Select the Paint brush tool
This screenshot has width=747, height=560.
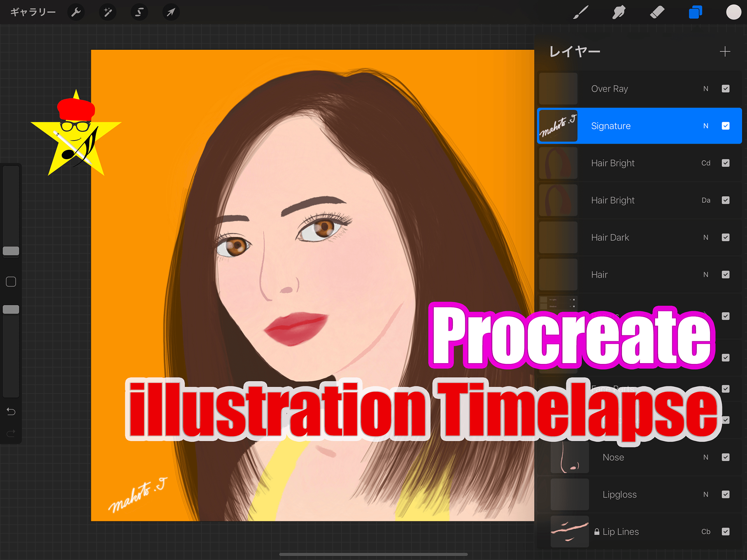(x=580, y=12)
